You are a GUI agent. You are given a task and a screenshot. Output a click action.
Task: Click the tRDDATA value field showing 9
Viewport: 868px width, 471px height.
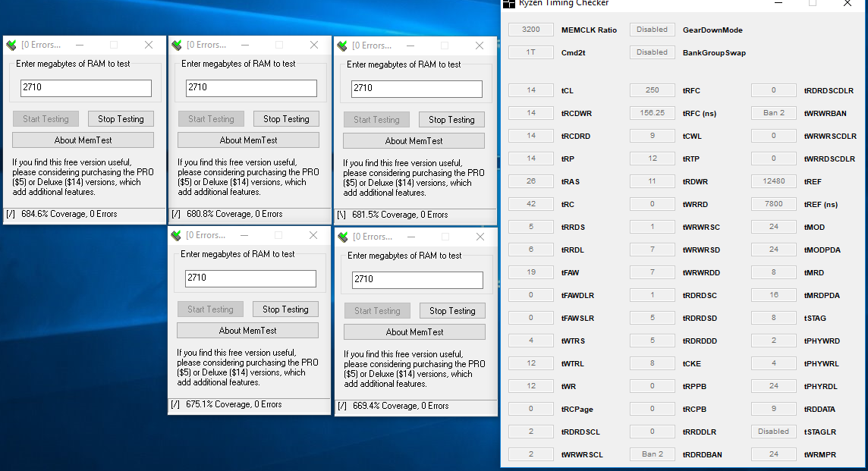pyautogui.click(x=773, y=409)
